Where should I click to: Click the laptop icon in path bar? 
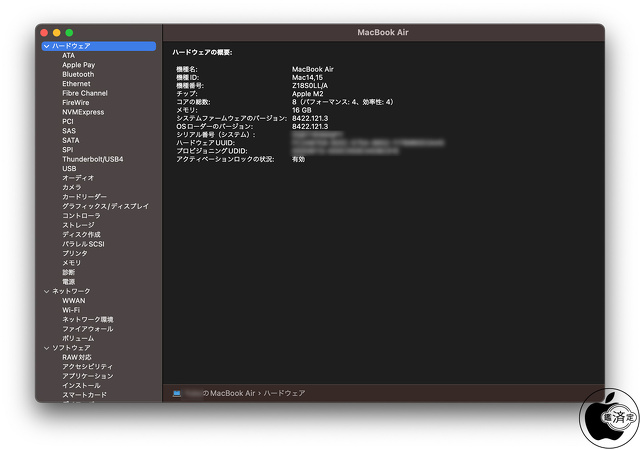coord(177,393)
